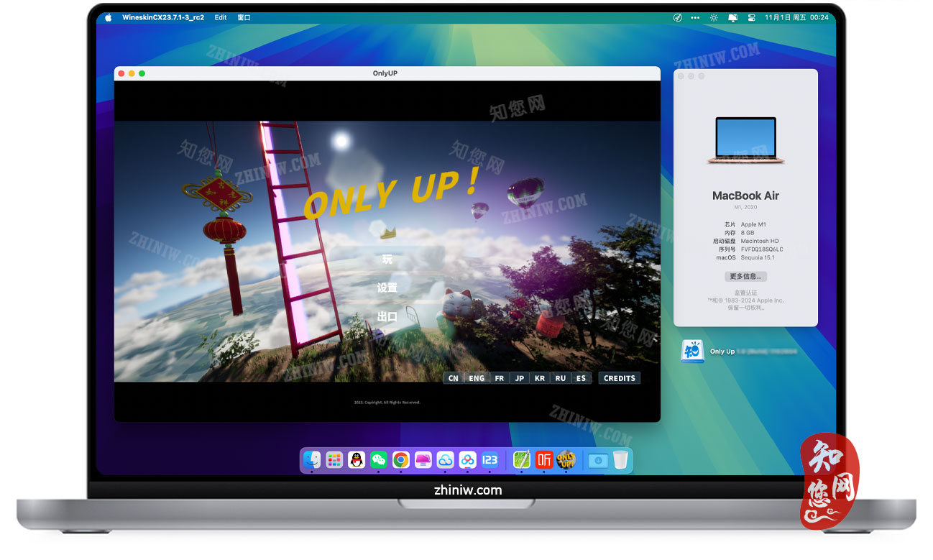Click the date and time in menu bar
Screen dimensions: 933x560
pos(797,17)
